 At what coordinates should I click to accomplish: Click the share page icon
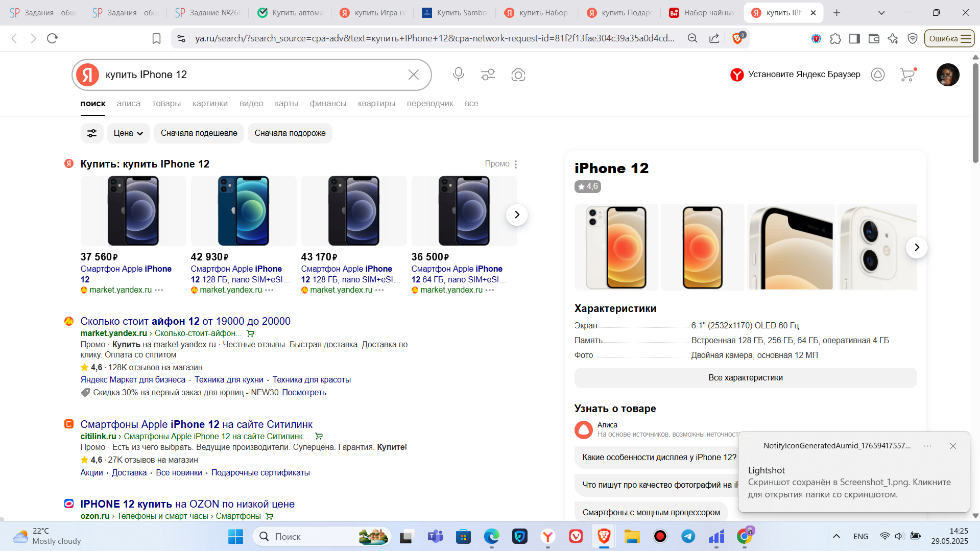coord(714,38)
